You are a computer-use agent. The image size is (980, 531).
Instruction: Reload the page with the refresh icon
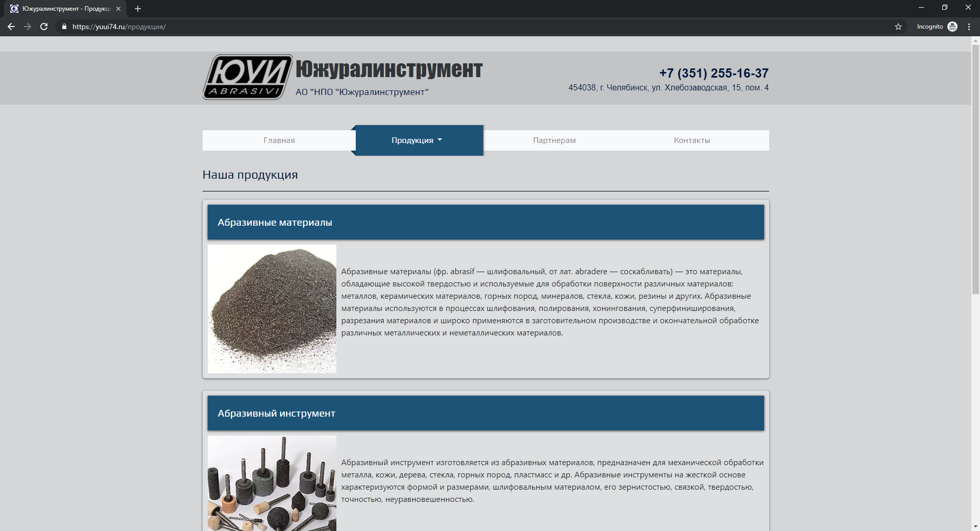[x=44, y=27]
